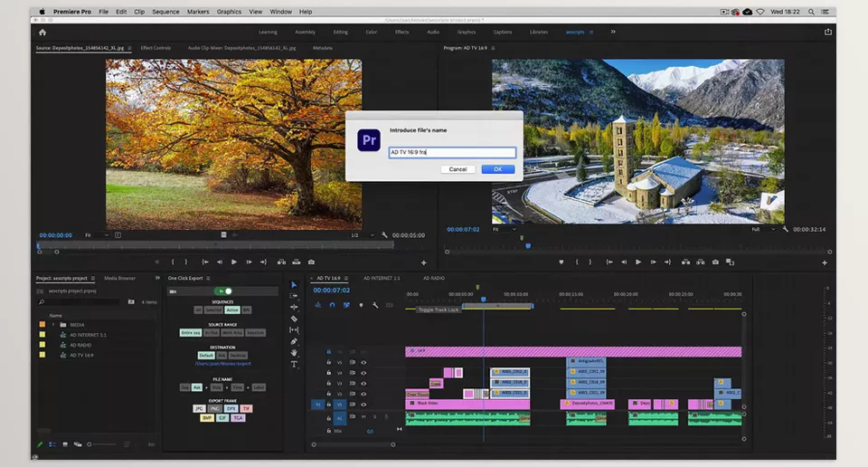
Task: Open the Sequence menu
Action: pos(165,12)
